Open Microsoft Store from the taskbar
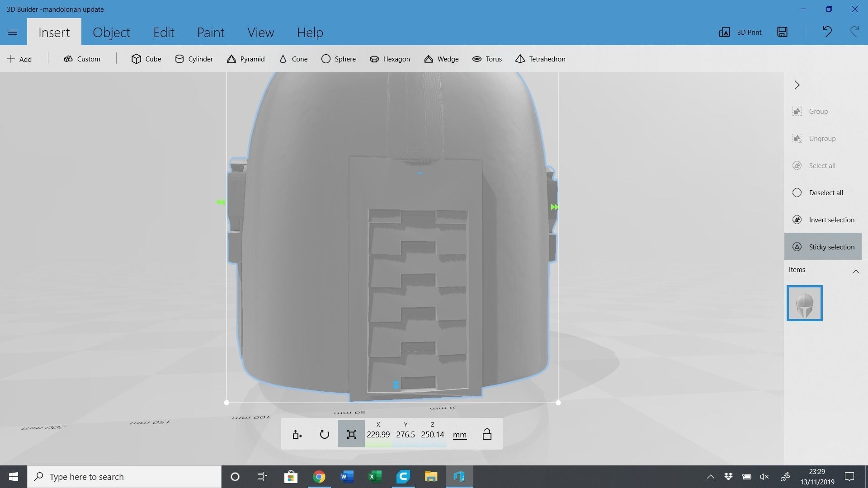 291,477
